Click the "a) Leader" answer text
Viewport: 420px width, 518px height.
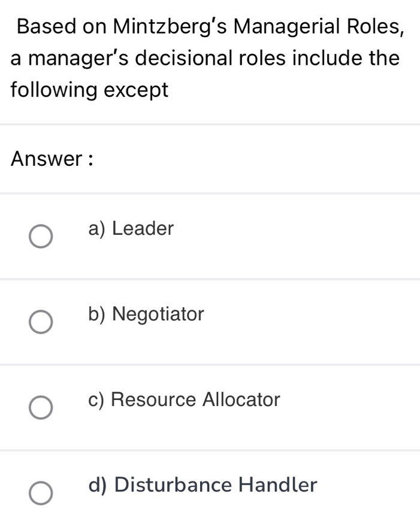(x=131, y=228)
